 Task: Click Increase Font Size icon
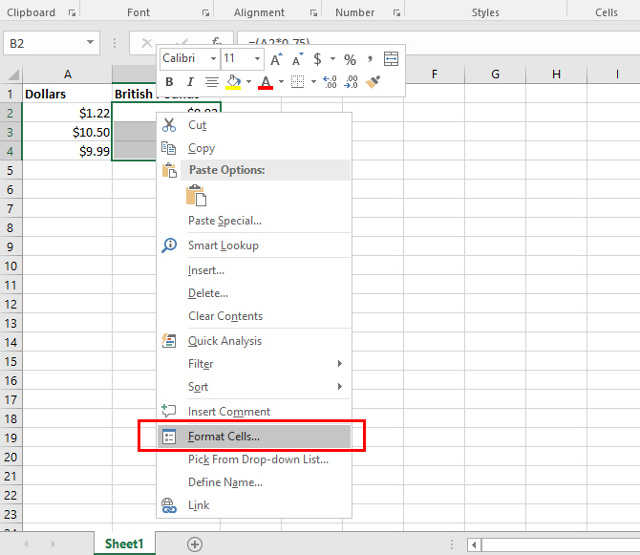276,59
